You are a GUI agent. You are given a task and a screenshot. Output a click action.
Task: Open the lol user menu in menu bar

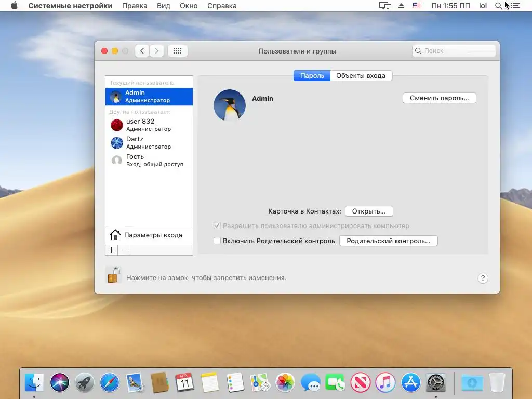click(483, 6)
